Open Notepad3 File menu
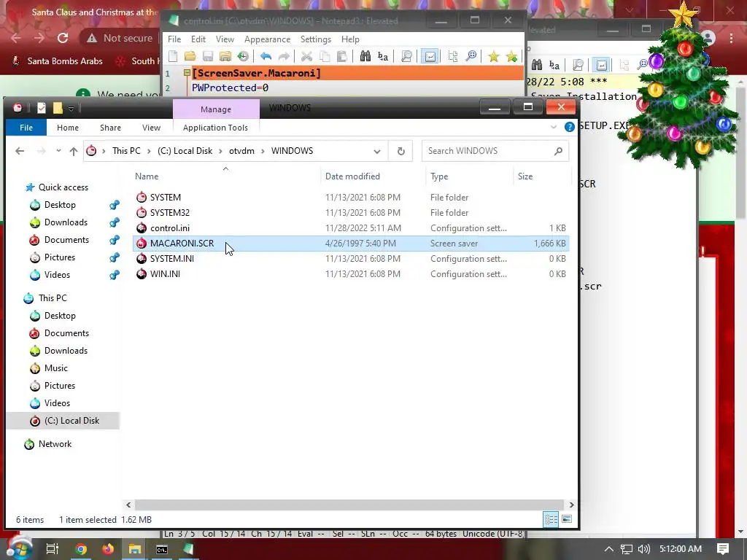Screen dimensions: 747x560 coord(174,39)
